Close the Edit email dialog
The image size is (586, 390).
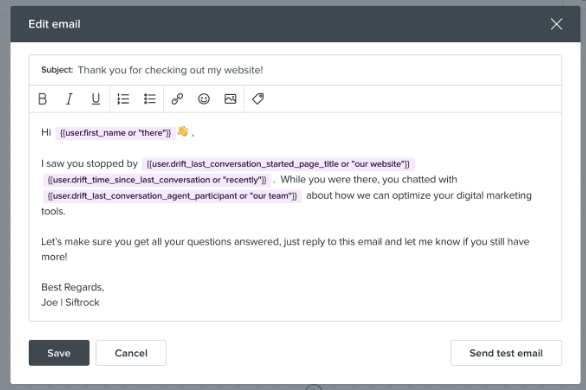(556, 24)
